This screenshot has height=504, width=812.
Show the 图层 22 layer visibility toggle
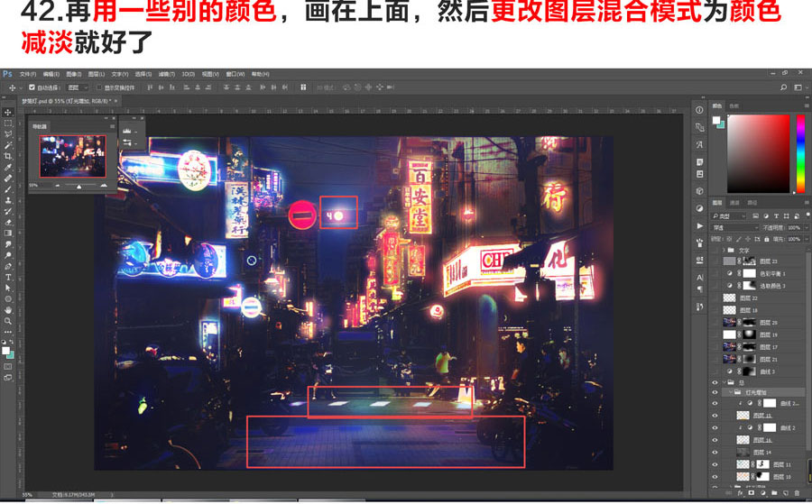click(715, 298)
